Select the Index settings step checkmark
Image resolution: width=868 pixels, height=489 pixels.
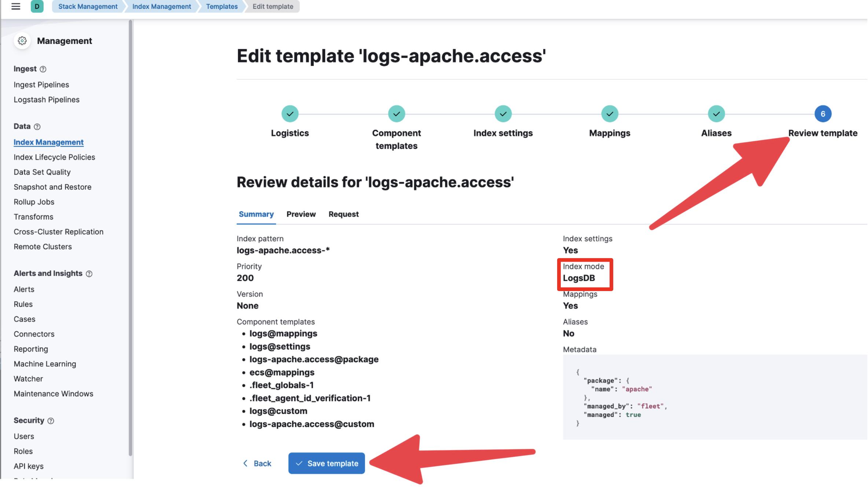coord(503,114)
